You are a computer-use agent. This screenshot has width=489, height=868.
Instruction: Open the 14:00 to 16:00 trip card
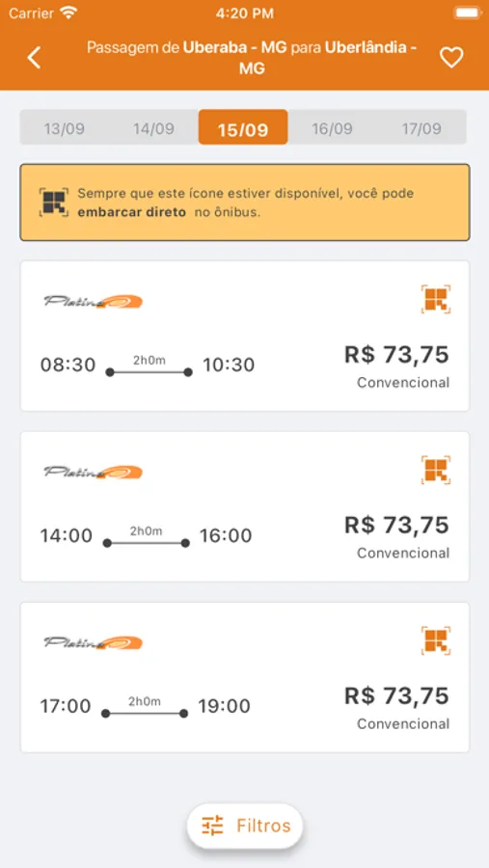click(245, 506)
